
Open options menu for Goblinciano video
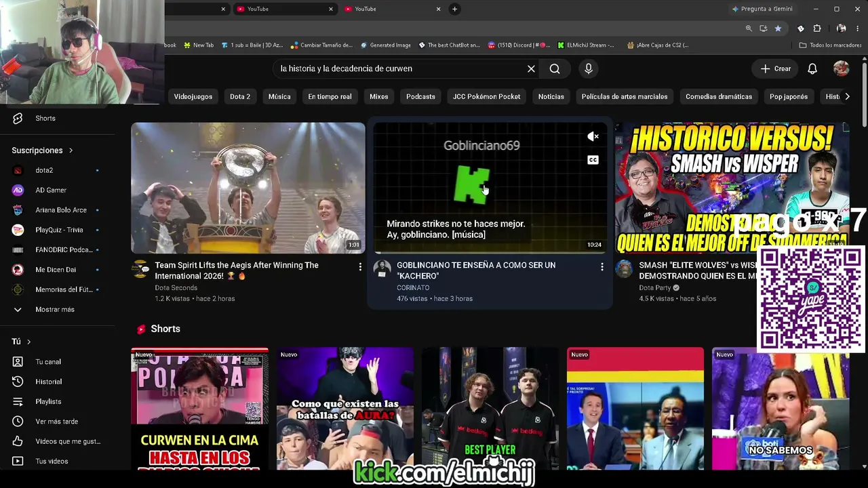pos(602,268)
